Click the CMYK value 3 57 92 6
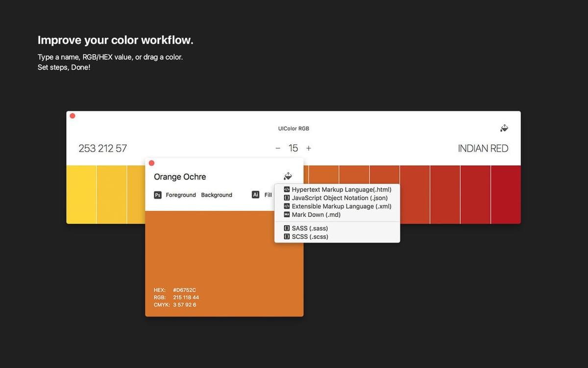Image resolution: width=588 pixels, height=368 pixels. coord(185,305)
